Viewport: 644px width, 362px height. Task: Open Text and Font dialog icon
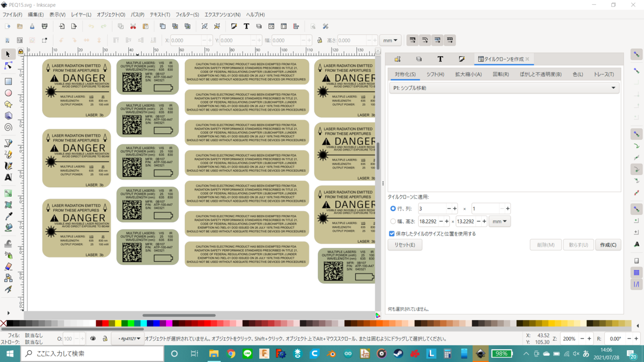pos(246,26)
